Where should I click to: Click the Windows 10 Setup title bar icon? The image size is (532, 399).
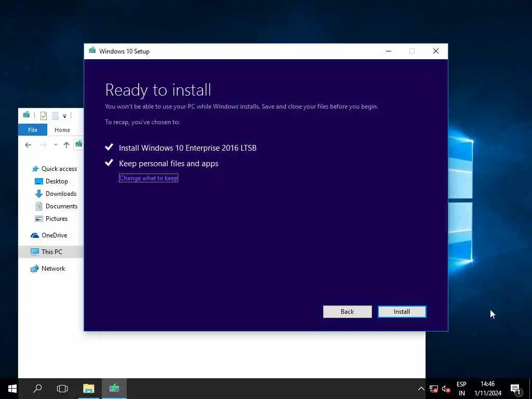point(92,51)
